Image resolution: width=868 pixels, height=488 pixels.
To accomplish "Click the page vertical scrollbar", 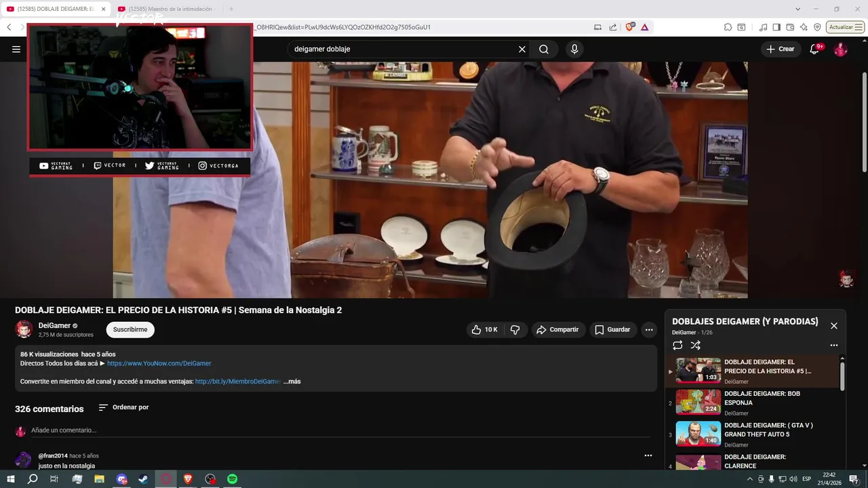I will (x=864, y=122).
